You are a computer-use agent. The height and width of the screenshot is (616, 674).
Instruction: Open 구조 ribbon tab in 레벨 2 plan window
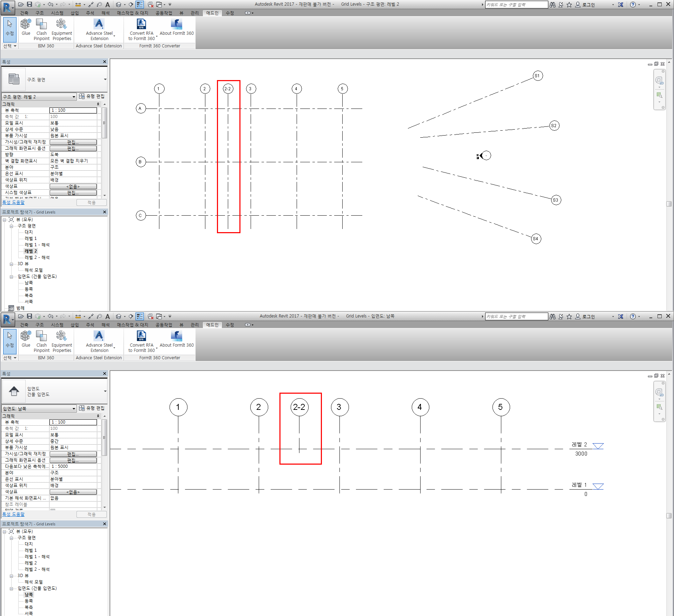[x=39, y=13]
